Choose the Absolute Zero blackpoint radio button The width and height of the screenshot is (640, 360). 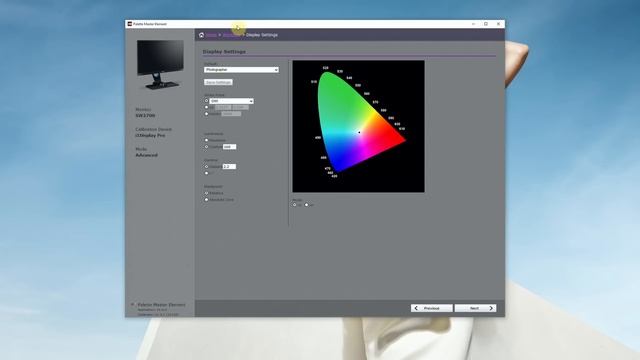pos(207,200)
